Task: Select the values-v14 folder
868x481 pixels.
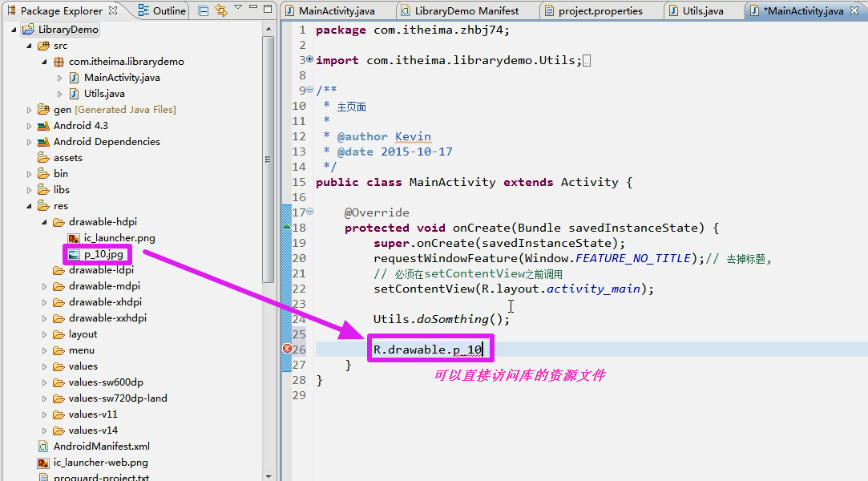Action: (93, 430)
